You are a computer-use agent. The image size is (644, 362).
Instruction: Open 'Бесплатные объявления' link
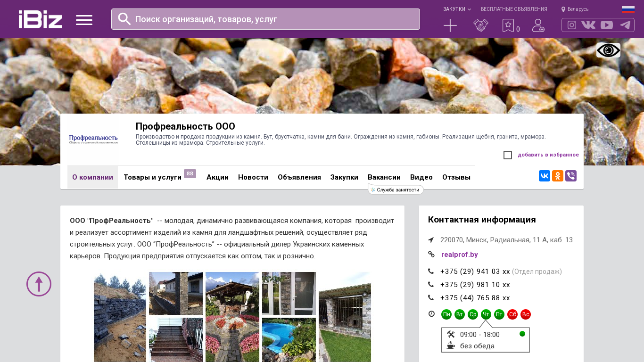tap(514, 9)
